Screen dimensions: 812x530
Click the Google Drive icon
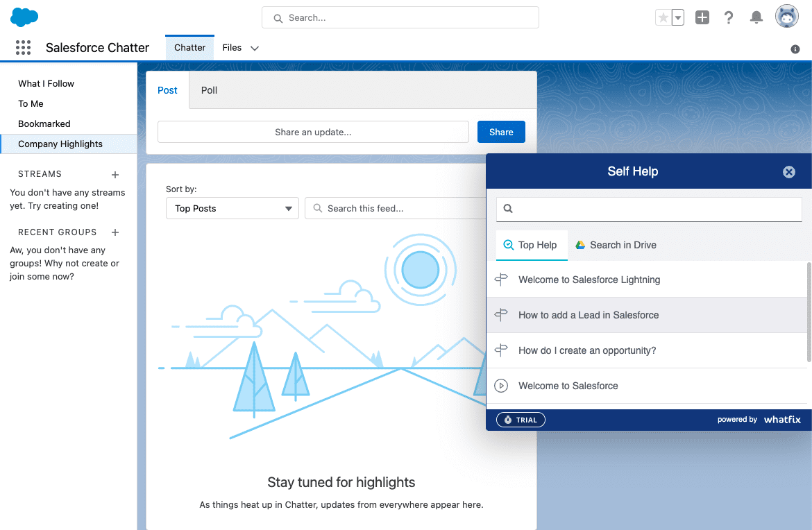tap(580, 245)
